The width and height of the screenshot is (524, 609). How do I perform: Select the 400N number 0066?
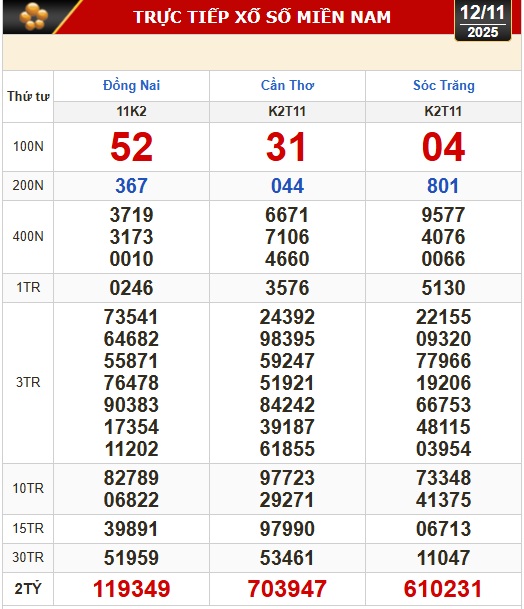click(443, 259)
